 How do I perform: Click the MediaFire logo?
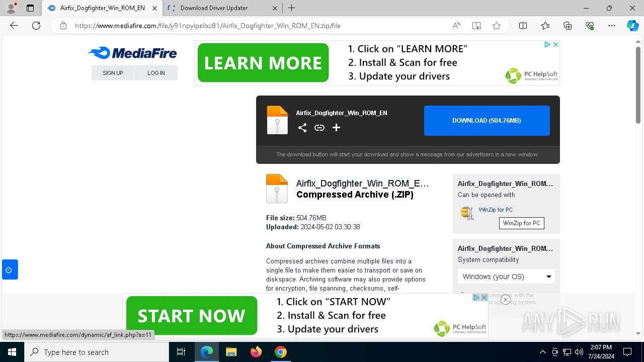click(x=132, y=53)
